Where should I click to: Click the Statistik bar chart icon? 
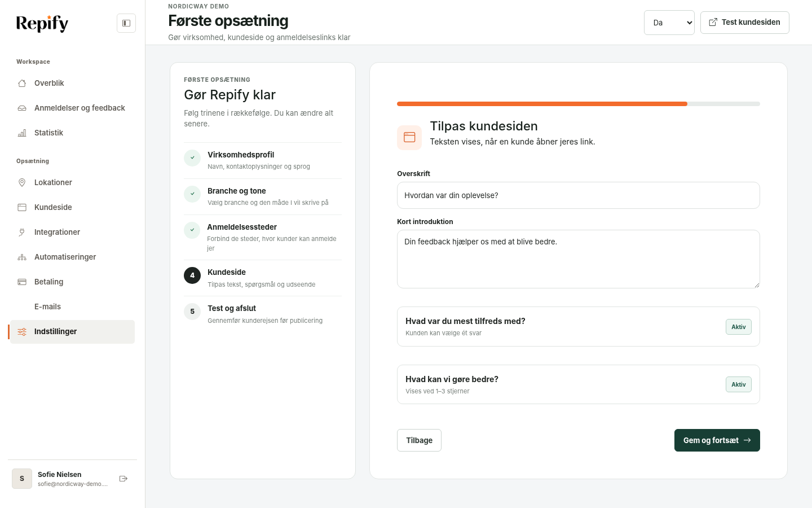(22, 133)
